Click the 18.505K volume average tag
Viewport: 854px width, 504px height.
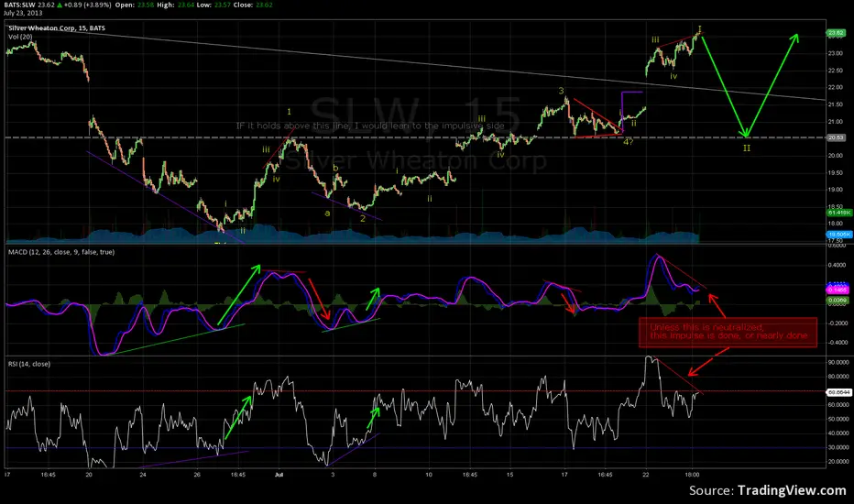(x=839, y=235)
